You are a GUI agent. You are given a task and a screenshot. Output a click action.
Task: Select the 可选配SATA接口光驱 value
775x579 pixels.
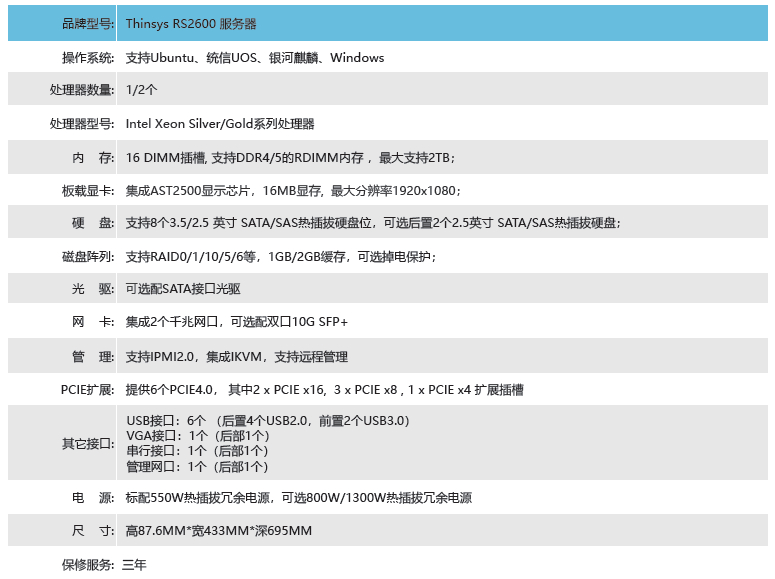tap(183, 289)
